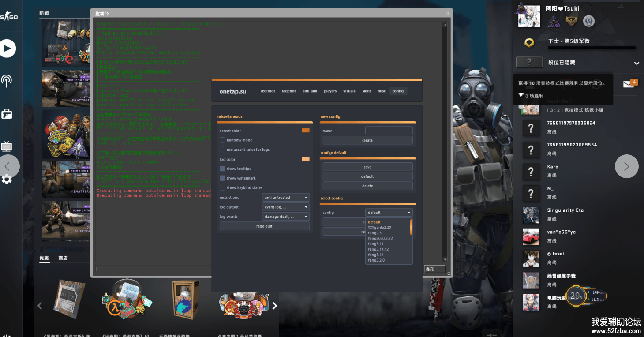The height and width of the screenshot is (337, 644).
Task: Switch to the skins tab
Action: coord(367,91)
